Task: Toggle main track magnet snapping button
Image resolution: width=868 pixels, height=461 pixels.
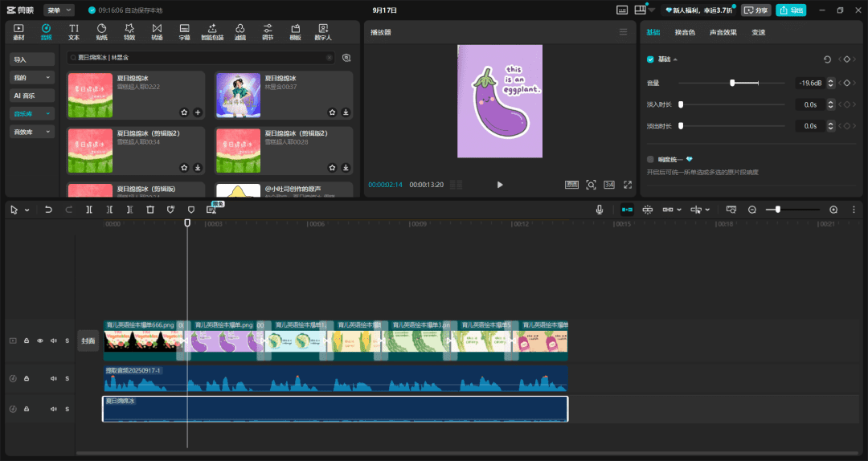Action: 627,210
